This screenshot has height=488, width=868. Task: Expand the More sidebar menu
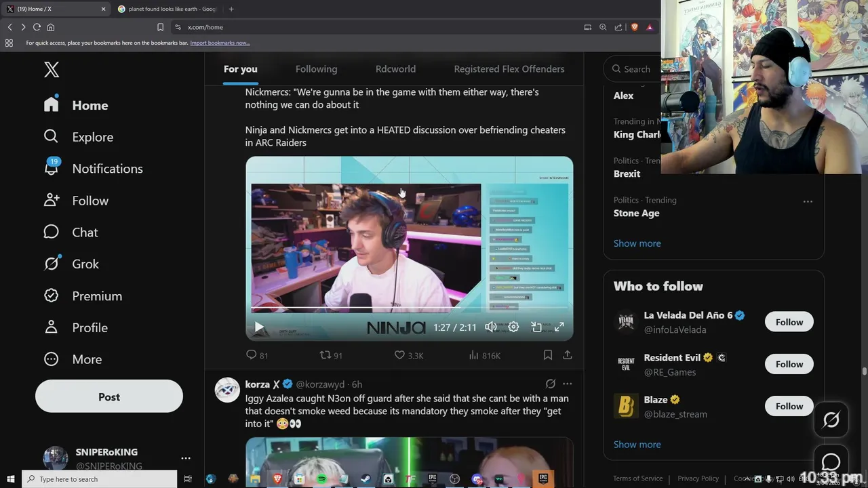pyautogui.click(x=73, y=359)
